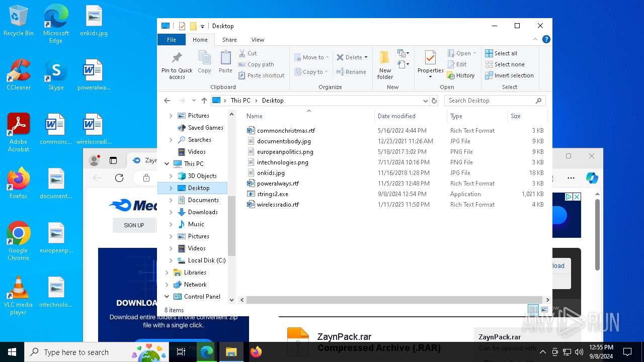This screenshot has width=644, height=362.
Task: Open Microsoft Edge from taskbar
Action: tap(207, 352)
